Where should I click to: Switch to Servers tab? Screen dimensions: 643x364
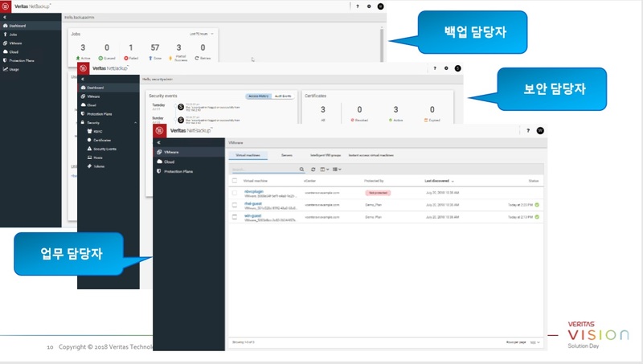pyautogui.click(x=287, y=155)
